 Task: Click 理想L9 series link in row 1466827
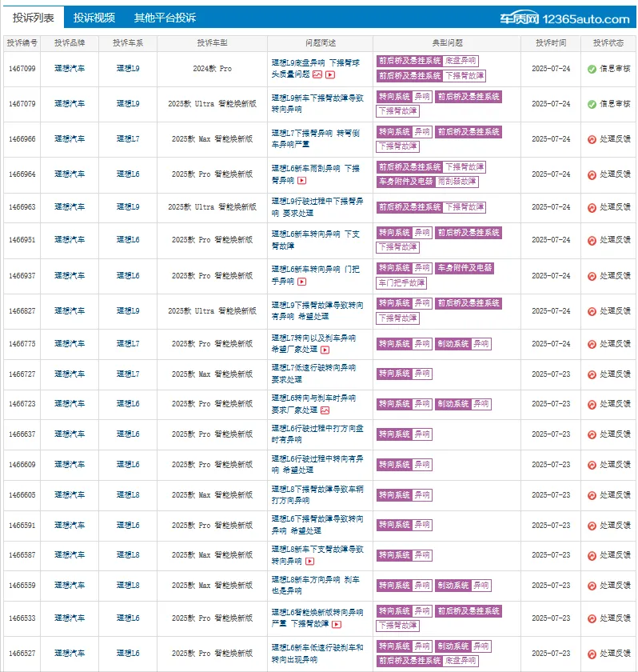click(x=128, y=310)
